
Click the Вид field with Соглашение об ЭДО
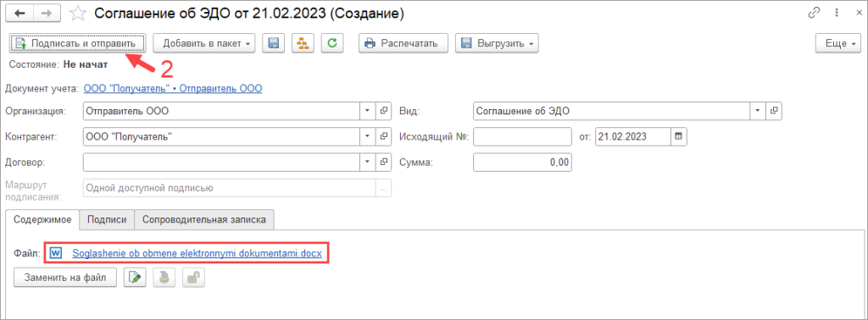click(612, 111)
